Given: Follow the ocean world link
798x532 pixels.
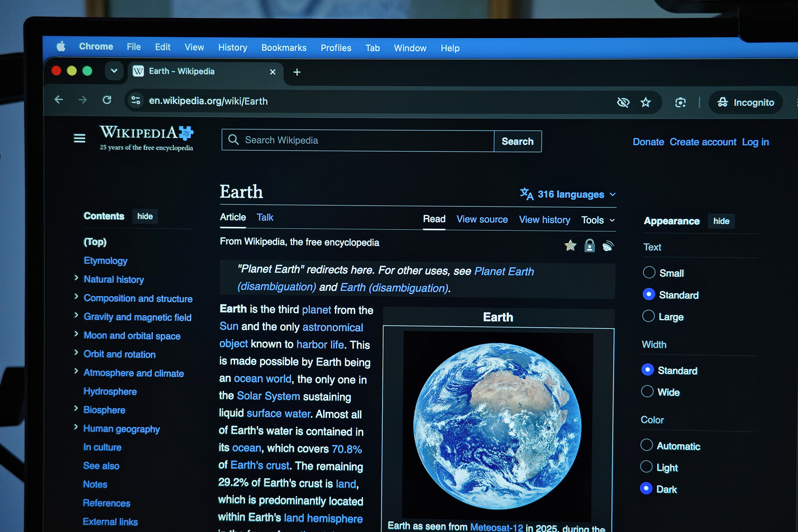Looking at the screenshot, I should coord(262,379).
